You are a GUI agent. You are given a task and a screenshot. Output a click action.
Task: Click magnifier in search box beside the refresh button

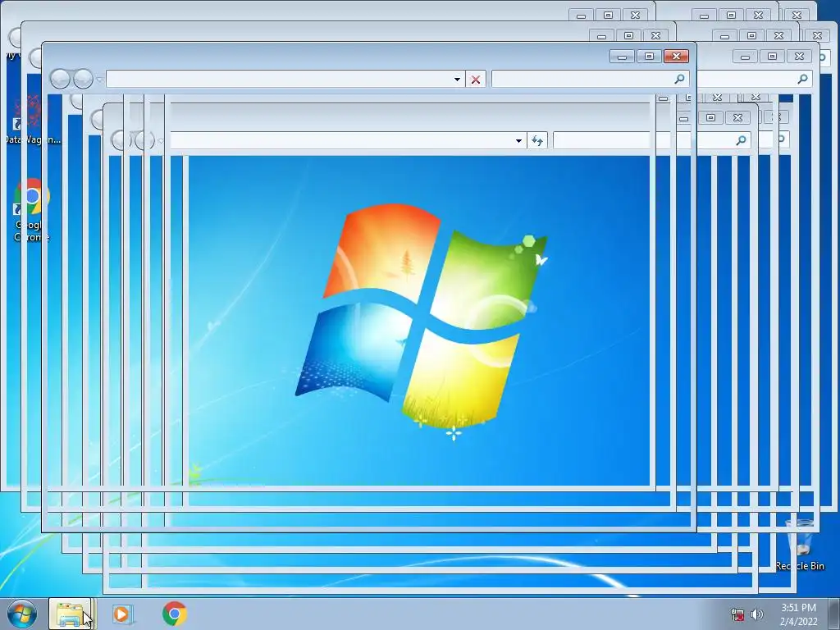pyautogui.click(x=742, y=141)
